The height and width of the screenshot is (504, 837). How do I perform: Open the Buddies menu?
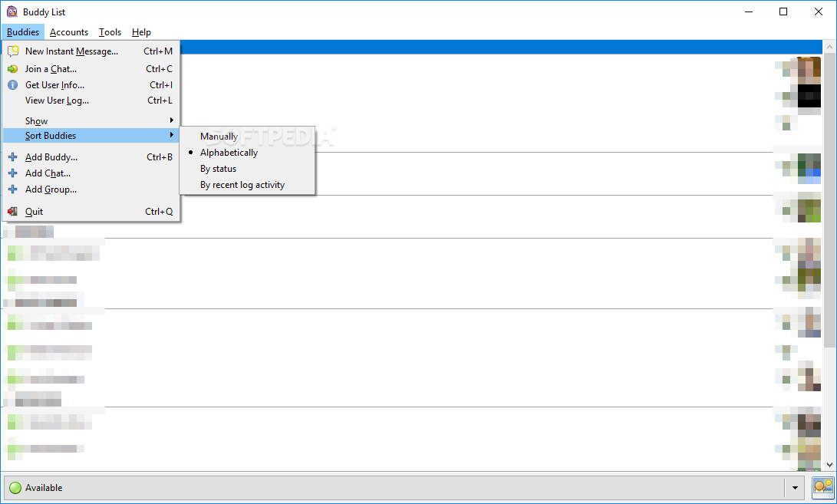[x=23, y=32]
